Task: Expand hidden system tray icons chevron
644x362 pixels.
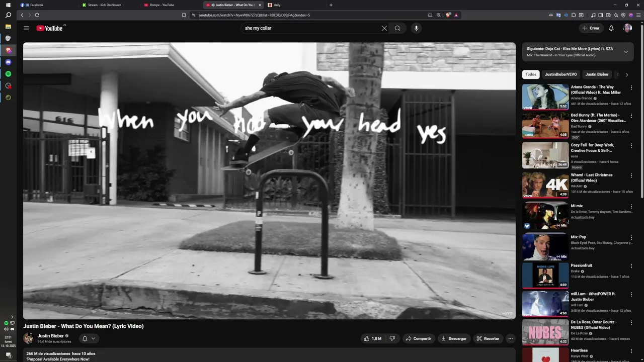Action: (x=12, y=317)
